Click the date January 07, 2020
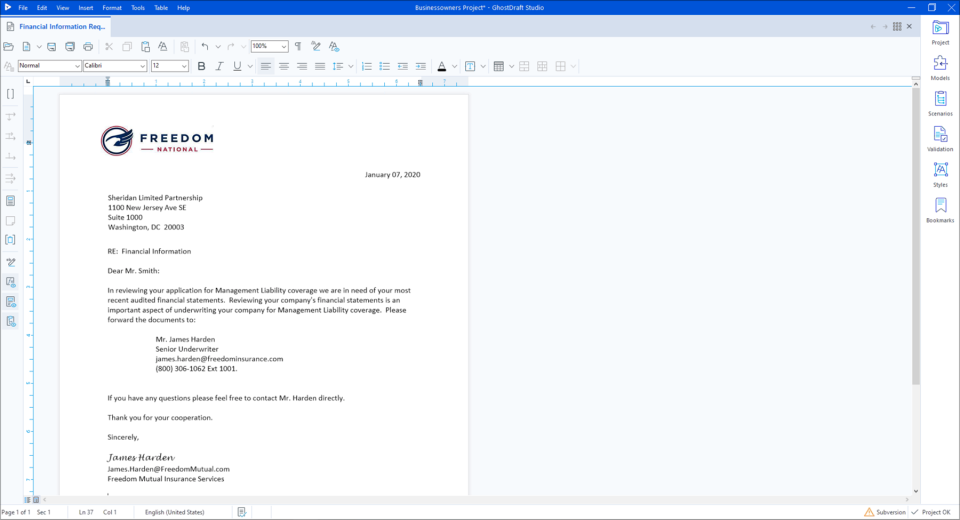The height and width of the screenshot is (520, 960). point(392,175)
